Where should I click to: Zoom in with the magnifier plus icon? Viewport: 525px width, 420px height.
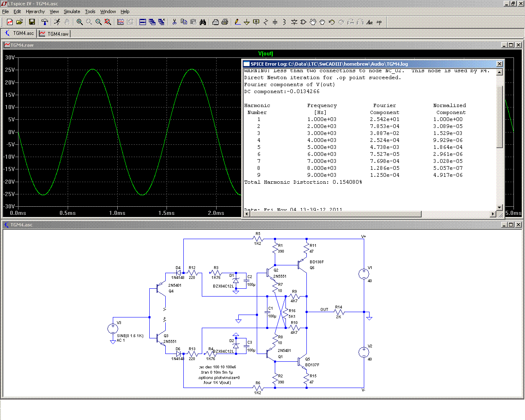point(80,22)
